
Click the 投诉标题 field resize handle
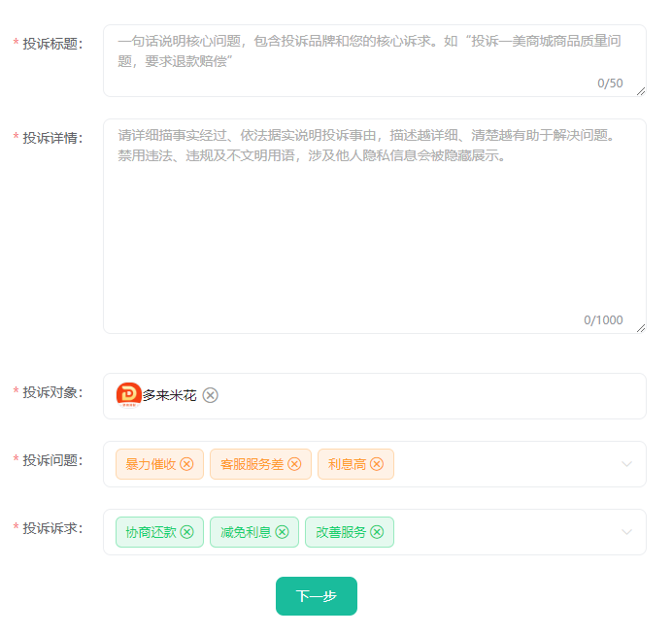click(641, 91)
